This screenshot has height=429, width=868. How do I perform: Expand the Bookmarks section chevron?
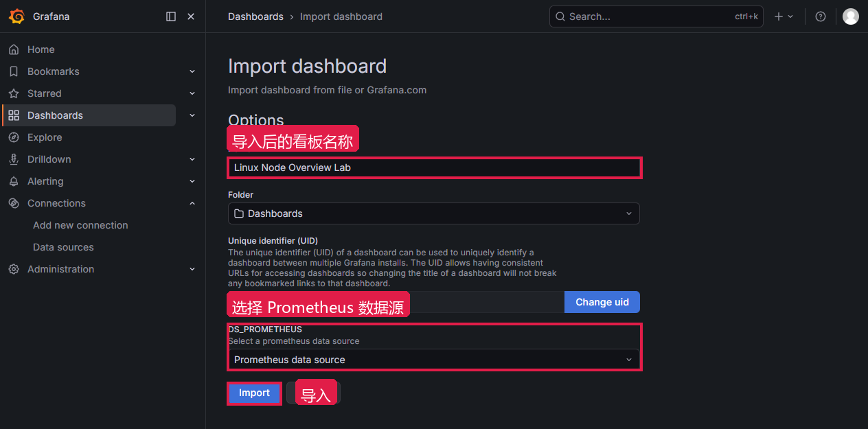(192, 71)
